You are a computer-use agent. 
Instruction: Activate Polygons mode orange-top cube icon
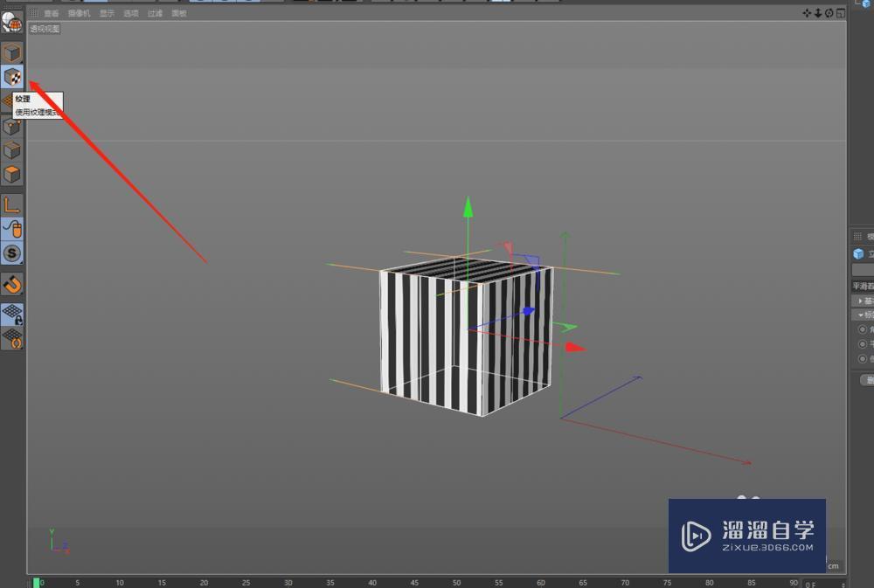11,175
